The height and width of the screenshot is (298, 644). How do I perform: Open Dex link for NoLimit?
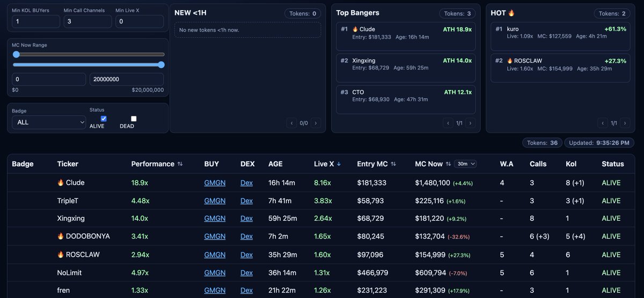[x=246, y=273]
